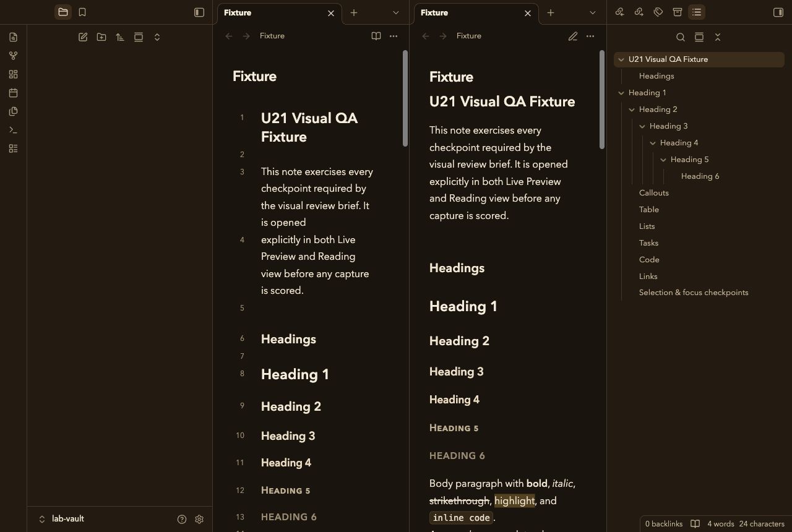This screenshot has width=792, height=532.
Task: Jump to Selection & focus checkpoints
Action: pos(694,293)
